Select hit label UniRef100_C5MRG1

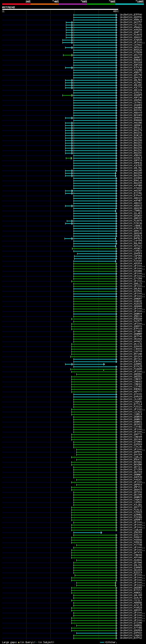click(x=131, y=211)
